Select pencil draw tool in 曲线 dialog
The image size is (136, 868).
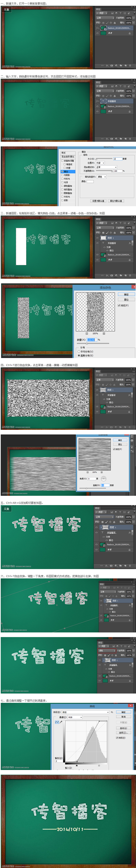61,722
